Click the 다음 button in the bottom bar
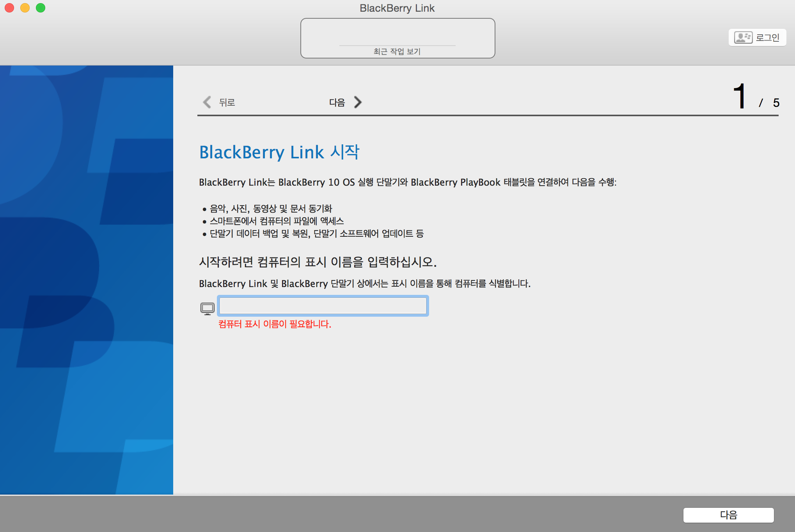Image resolution: width=795 pixels, height=532 pixels. [728, 515]
